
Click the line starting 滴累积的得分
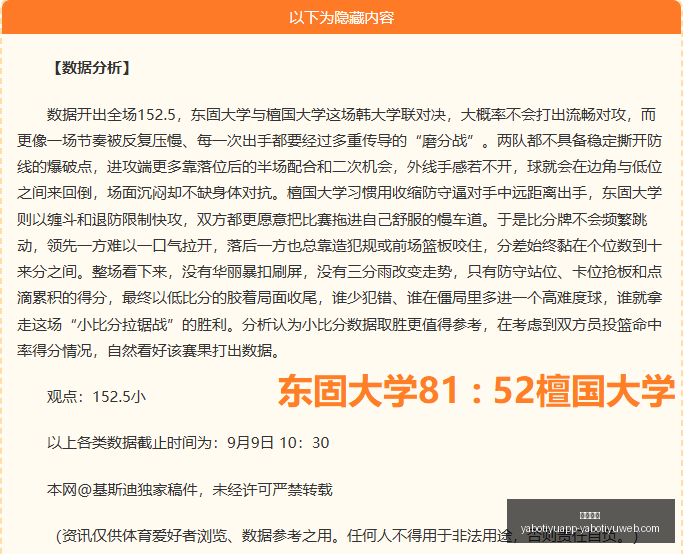(x=340, y=298)
